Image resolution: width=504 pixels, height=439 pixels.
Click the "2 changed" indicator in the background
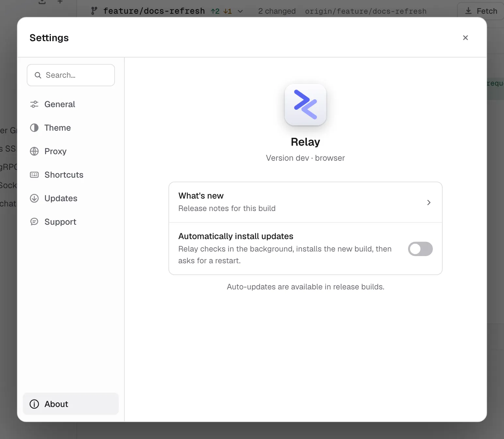(x=277, y=11)
